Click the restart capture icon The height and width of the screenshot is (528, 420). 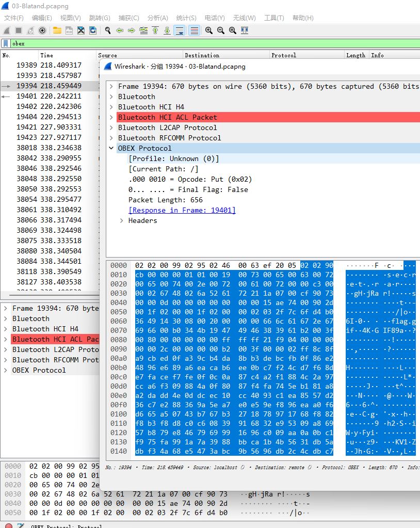click(30, 30)
